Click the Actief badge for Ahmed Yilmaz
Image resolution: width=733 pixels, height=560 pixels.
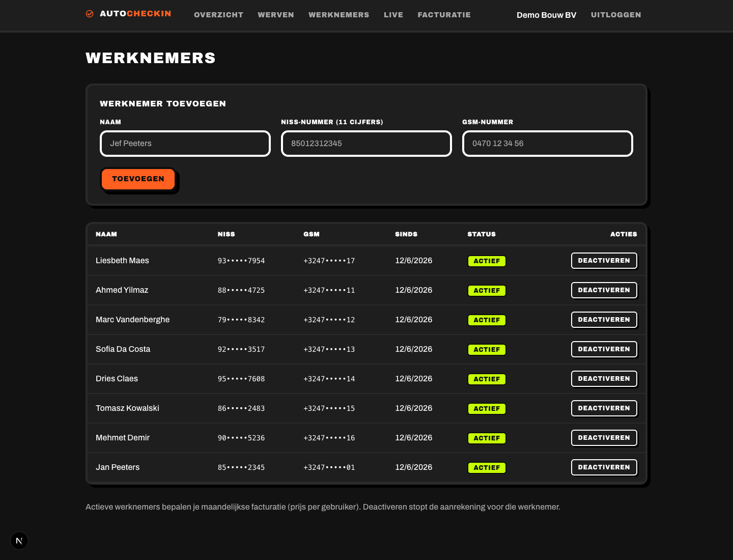[x=487, y=291]
